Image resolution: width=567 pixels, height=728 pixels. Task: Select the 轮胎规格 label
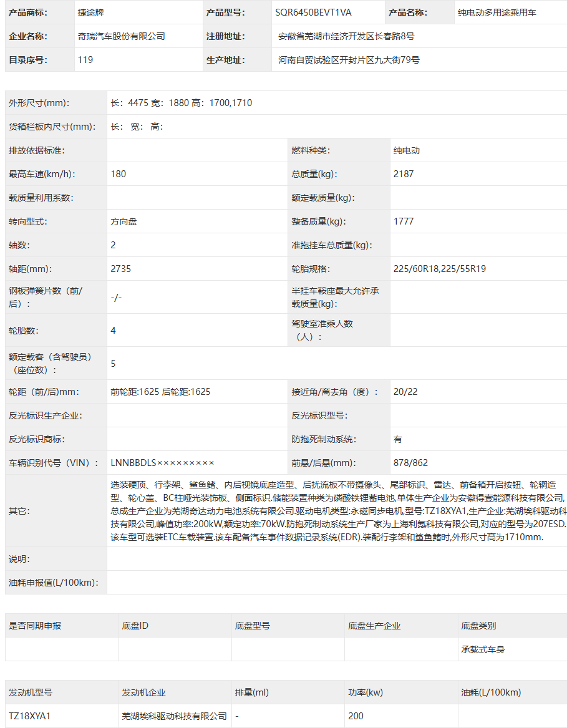pyautogui.click(x=311, y=269)
